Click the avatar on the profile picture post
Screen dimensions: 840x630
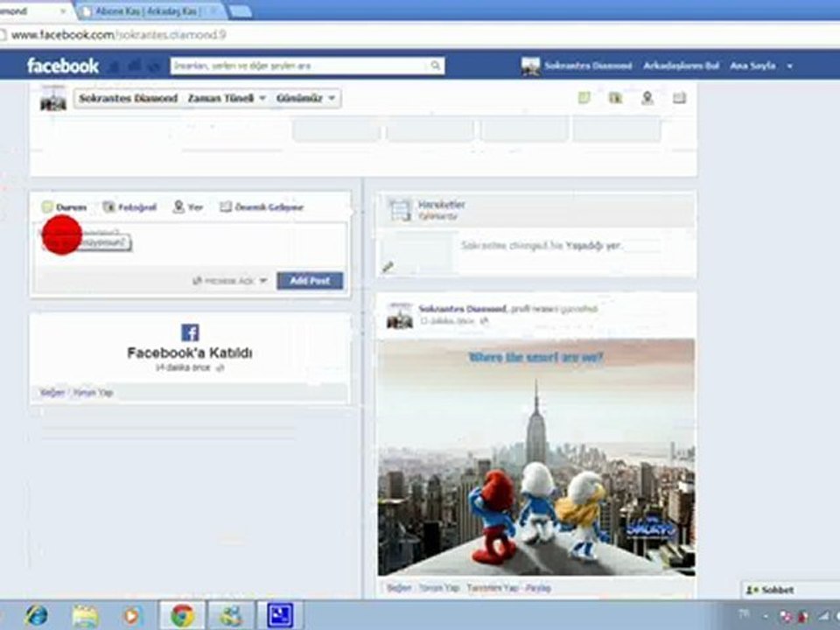point(400,316)
